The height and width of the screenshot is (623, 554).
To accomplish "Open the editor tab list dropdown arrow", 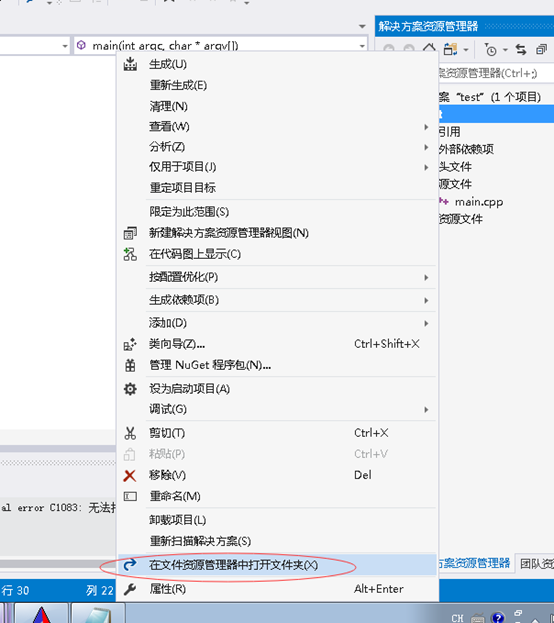I will 362,26.
